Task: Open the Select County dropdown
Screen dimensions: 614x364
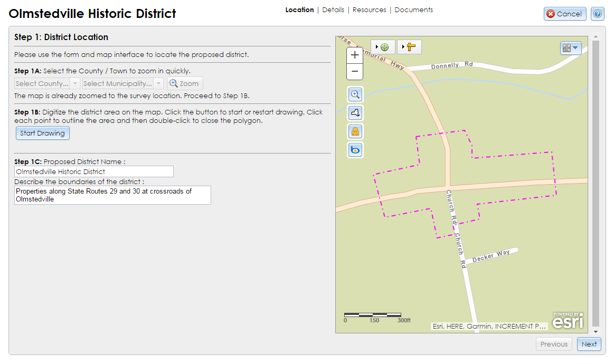Action: tap(46, 83)
